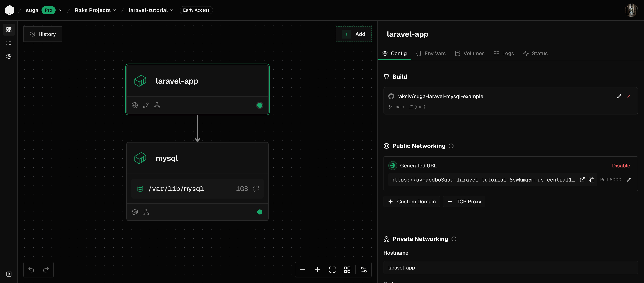Screen dimensions: 644x283
Task: Fit canvas view to screen
Action: point(332,270)
